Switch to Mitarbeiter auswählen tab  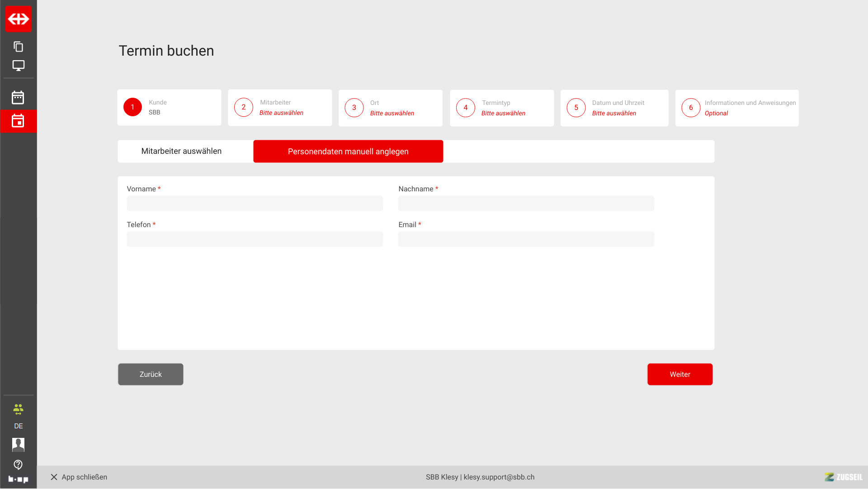(x=181, y=151)
